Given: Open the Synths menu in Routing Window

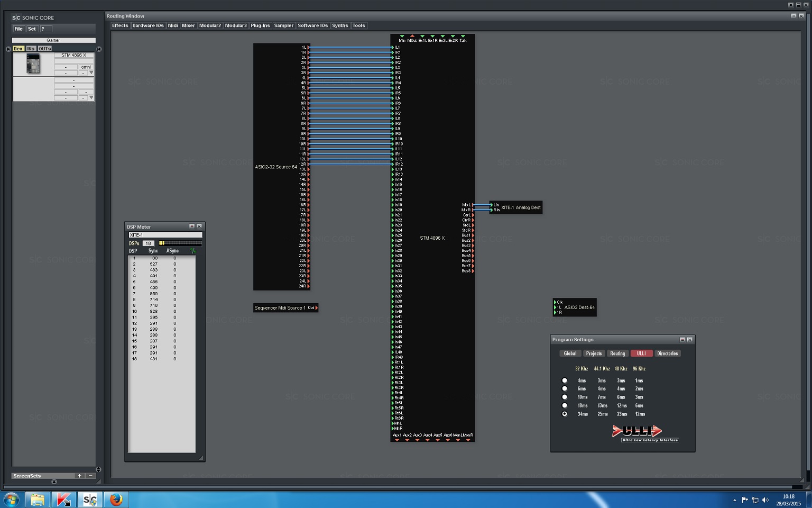Looking at the screenshot, I should [340, 25].
